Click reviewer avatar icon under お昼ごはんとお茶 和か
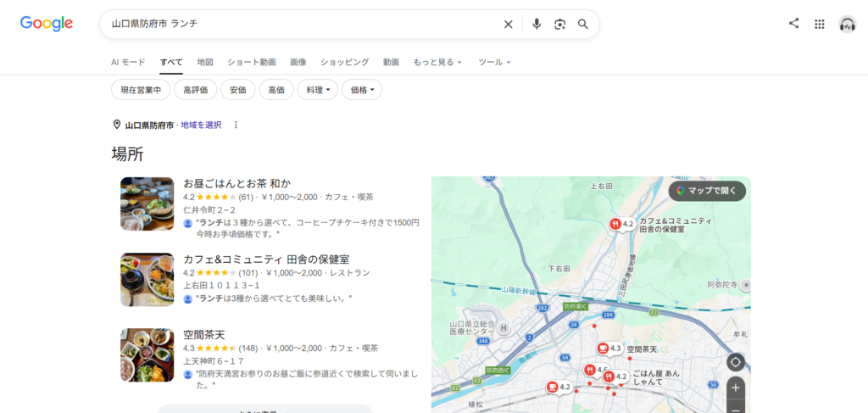 point(187,223)
